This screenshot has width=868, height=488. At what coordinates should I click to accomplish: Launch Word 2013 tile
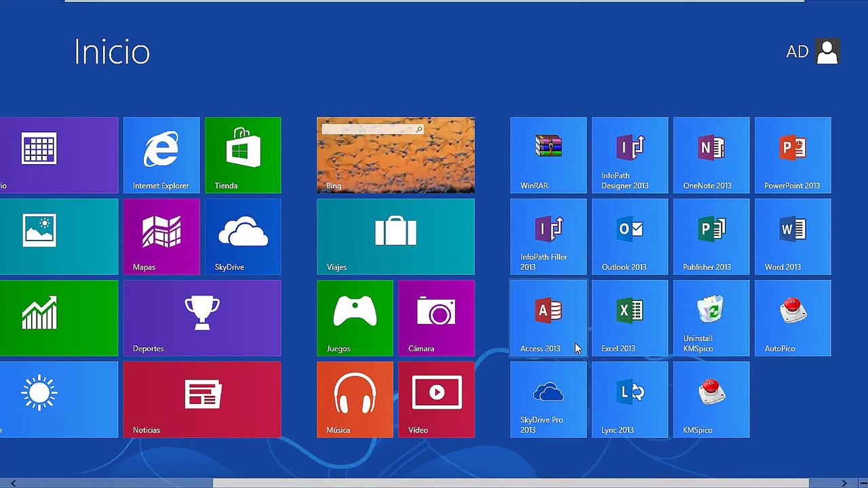click(x=793, y=237)
